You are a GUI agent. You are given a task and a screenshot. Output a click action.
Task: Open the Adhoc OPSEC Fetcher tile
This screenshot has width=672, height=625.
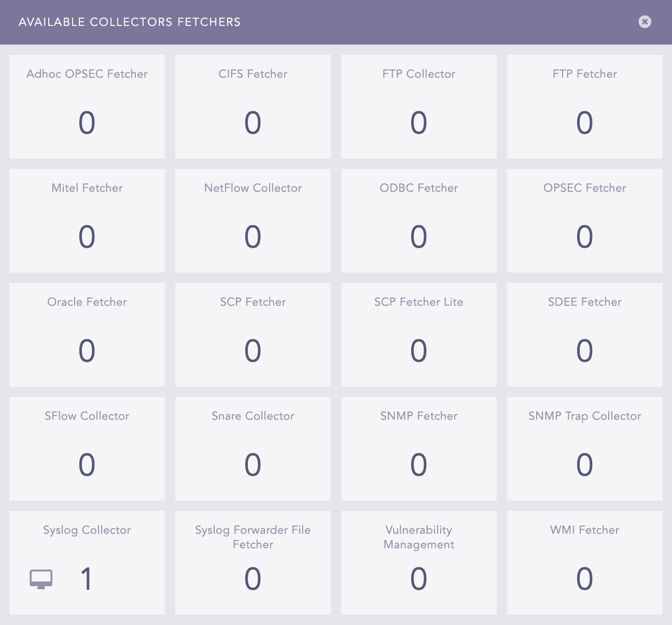87,107
